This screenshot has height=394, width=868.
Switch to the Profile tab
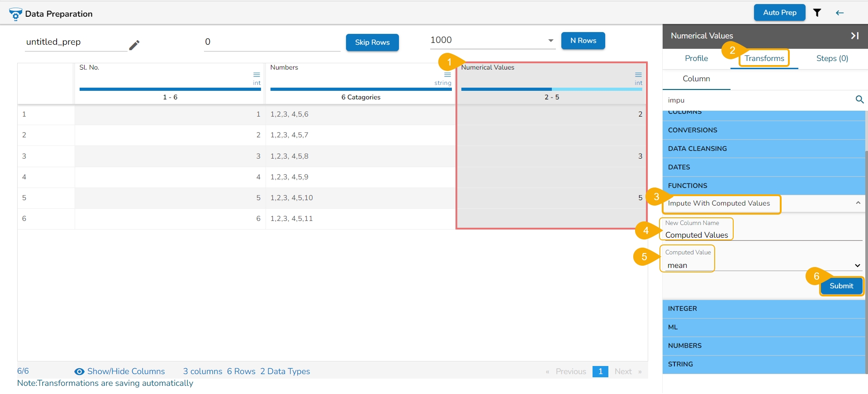696,58
